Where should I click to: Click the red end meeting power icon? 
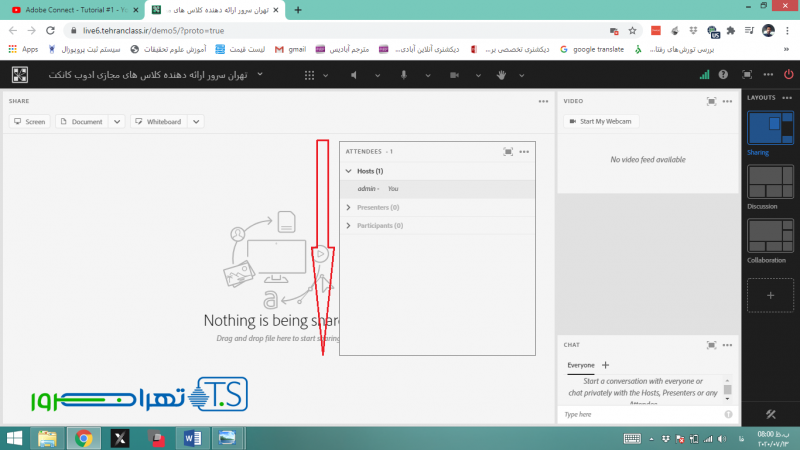point(790,74)
